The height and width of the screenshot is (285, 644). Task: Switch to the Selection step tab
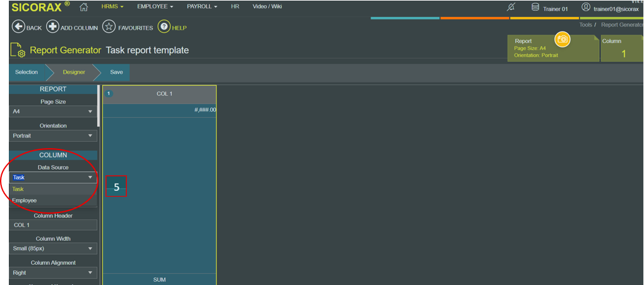point(27,72)
